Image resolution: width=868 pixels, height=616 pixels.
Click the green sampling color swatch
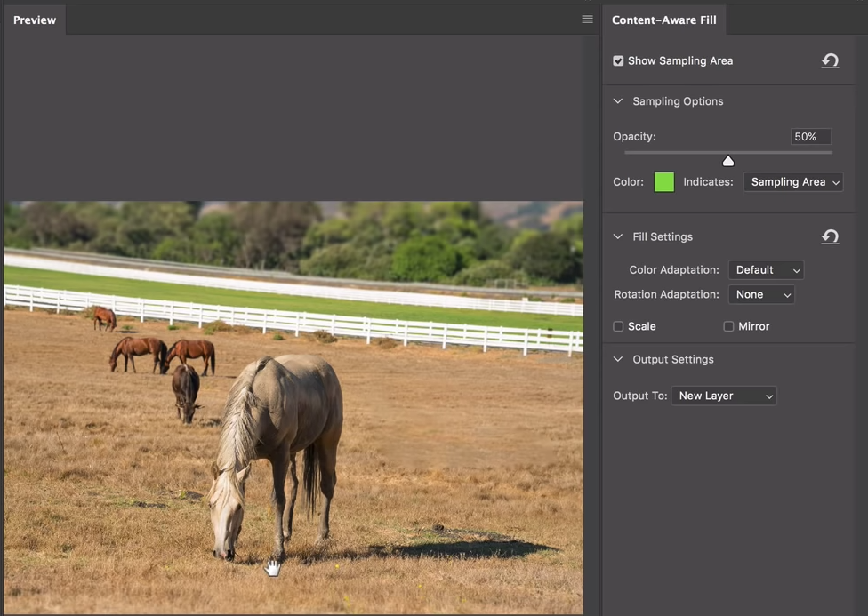664,182
